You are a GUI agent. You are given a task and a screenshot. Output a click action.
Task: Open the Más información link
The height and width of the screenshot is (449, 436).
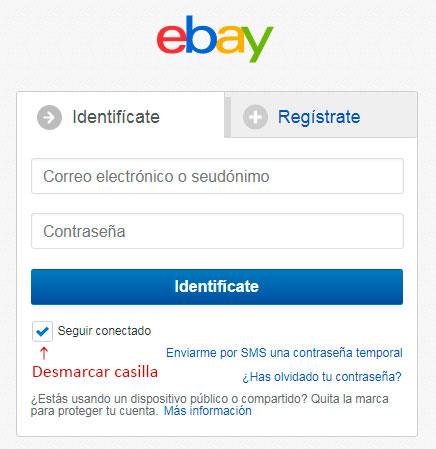[208, 411]
